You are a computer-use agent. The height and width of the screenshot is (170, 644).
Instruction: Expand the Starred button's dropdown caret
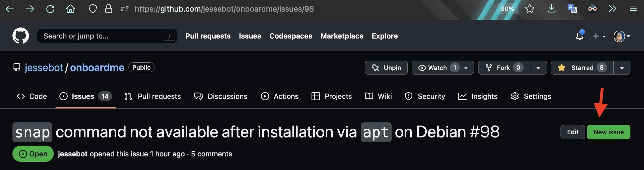pos(622,68)
